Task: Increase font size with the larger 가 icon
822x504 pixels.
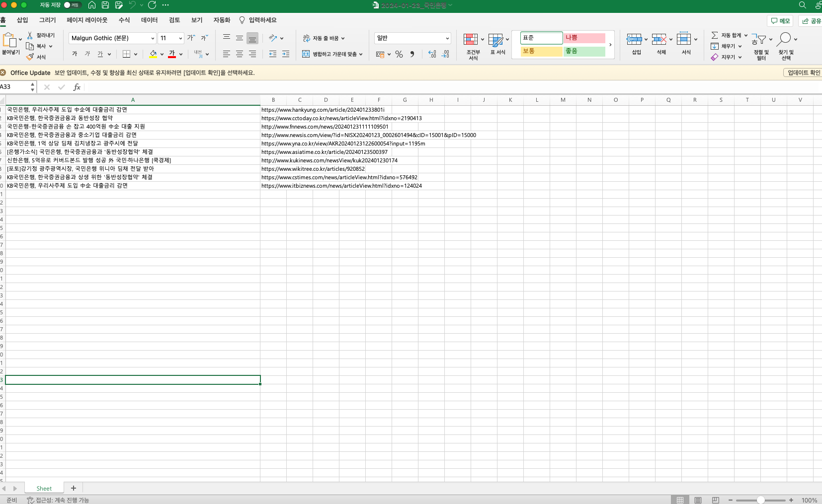Action: [x=191, y=38]
